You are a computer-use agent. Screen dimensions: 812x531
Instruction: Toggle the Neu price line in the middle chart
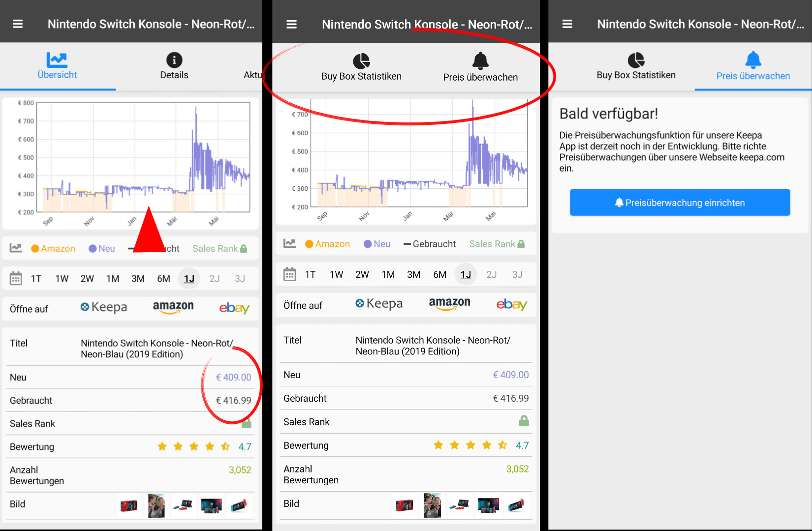(377, 244)
